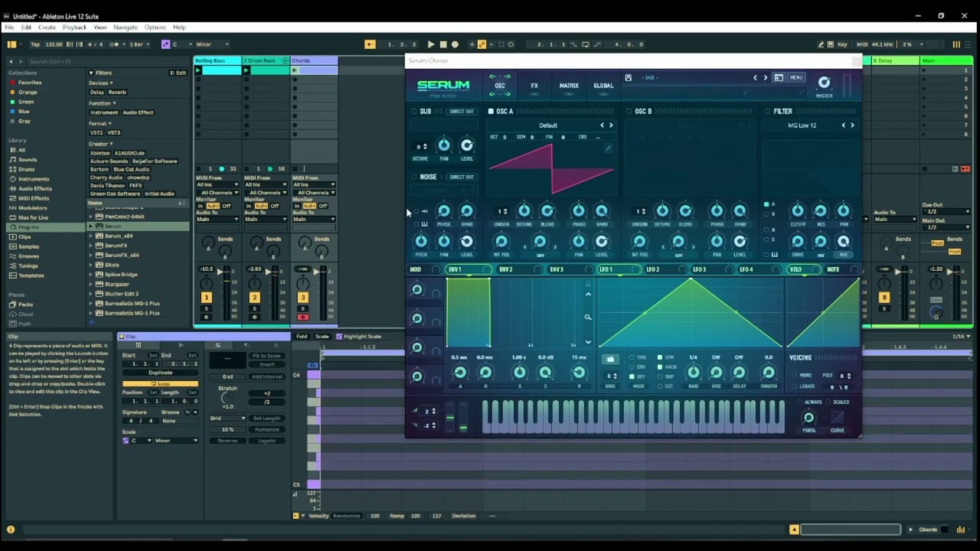Arm the transport Record button
This screenshot has width=980, height=551.
pos(455,44)
